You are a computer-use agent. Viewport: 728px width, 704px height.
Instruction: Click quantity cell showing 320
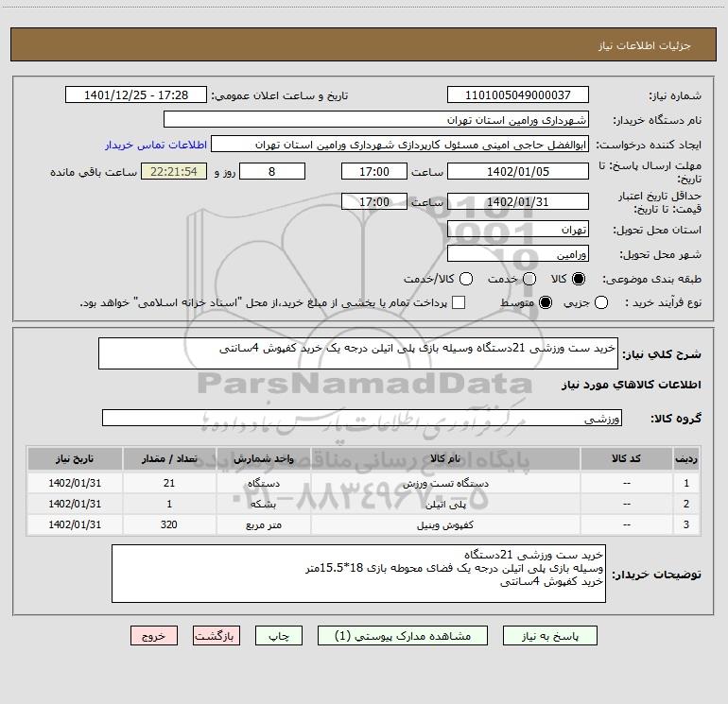[169, 524]
